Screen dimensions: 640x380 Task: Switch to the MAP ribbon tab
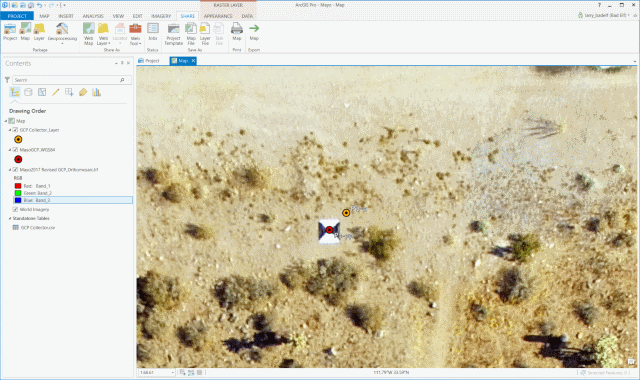(44, 16)
